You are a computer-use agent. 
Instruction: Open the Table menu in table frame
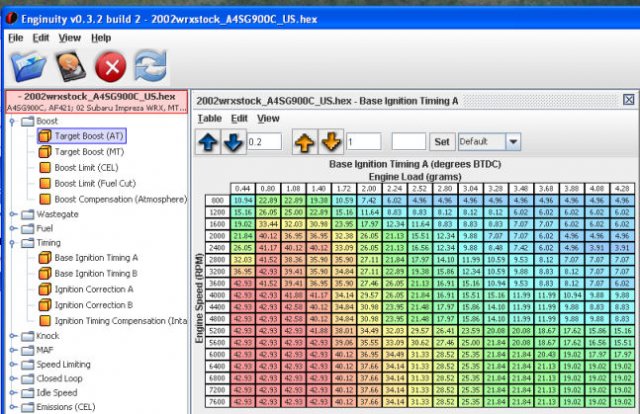(x=210, y=118)
